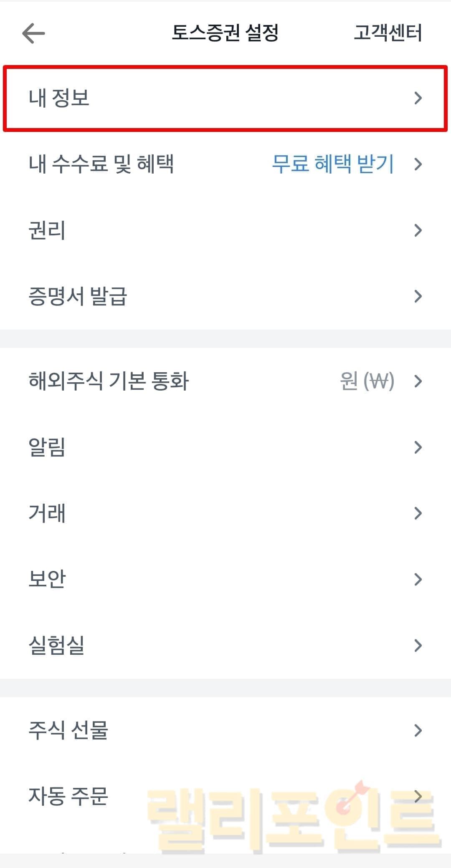
Task: Open 내 수수료 및 혜택 settings
Action: click(101, 164)
